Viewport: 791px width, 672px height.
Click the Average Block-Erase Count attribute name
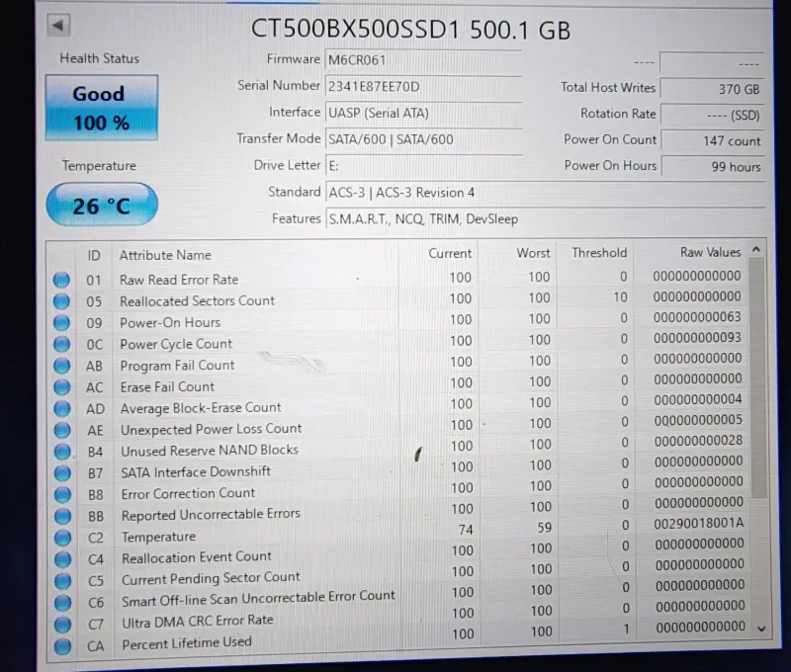(201, 408)
